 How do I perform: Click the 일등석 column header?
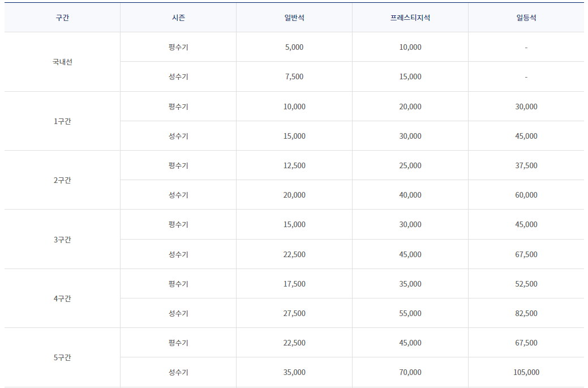[526, 18]
